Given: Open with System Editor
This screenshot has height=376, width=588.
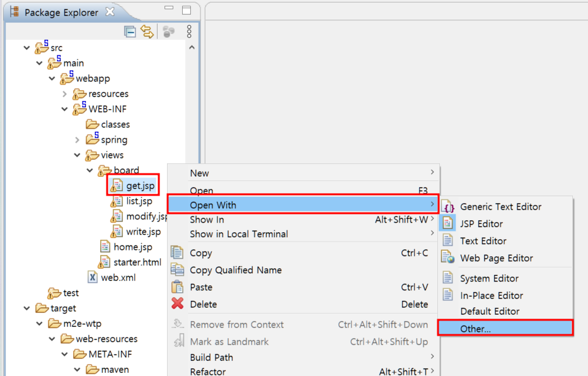Looking at the screenshot, I should coord(505,278).
